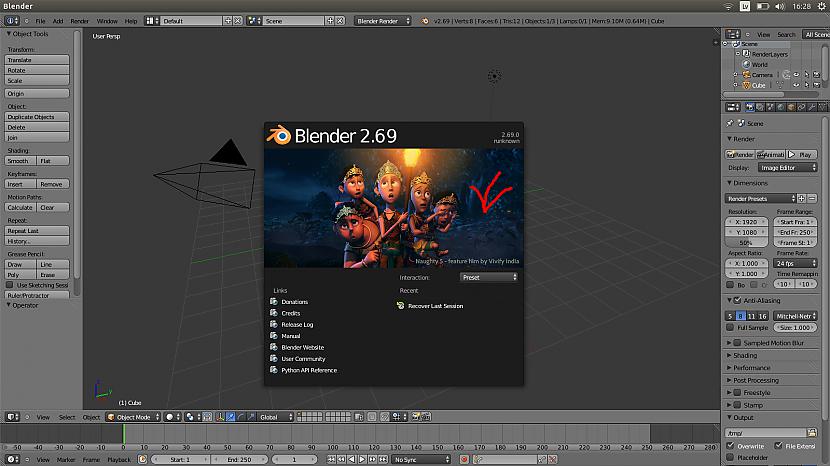Image resolution: width=830 pixels, height=466 pixels.
Task: Toggle the Anti-Aliasing checkbox
Action: click(737, 300)
